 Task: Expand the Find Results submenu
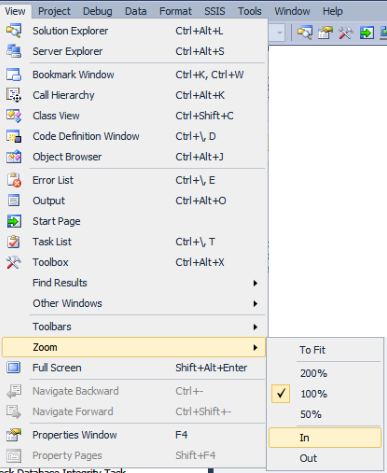coord(255,283)
